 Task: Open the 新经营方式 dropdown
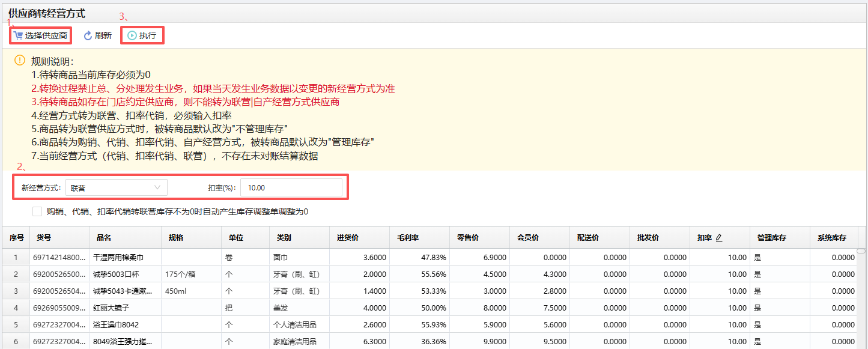[116, 188]
